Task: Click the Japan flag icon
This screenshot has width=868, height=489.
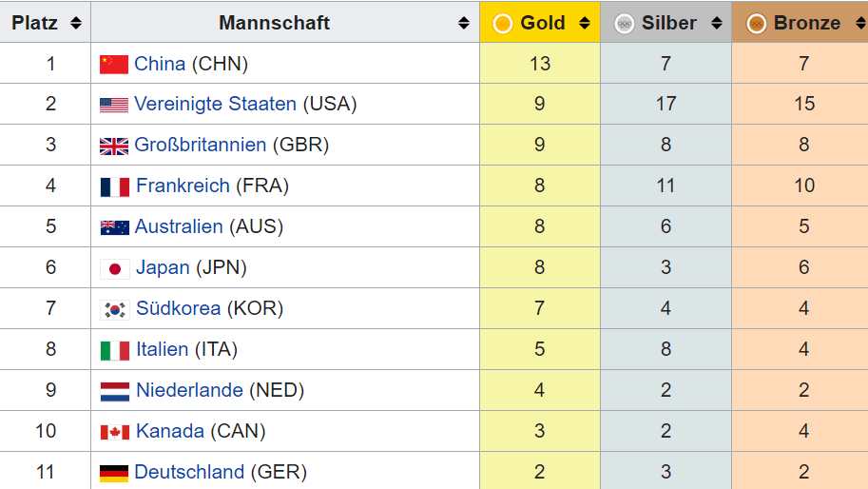Action: (115, 268)
